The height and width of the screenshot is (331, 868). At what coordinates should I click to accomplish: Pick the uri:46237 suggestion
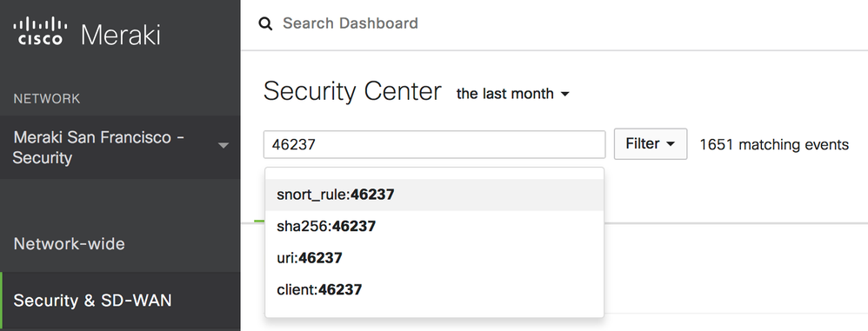click(435, 258)
